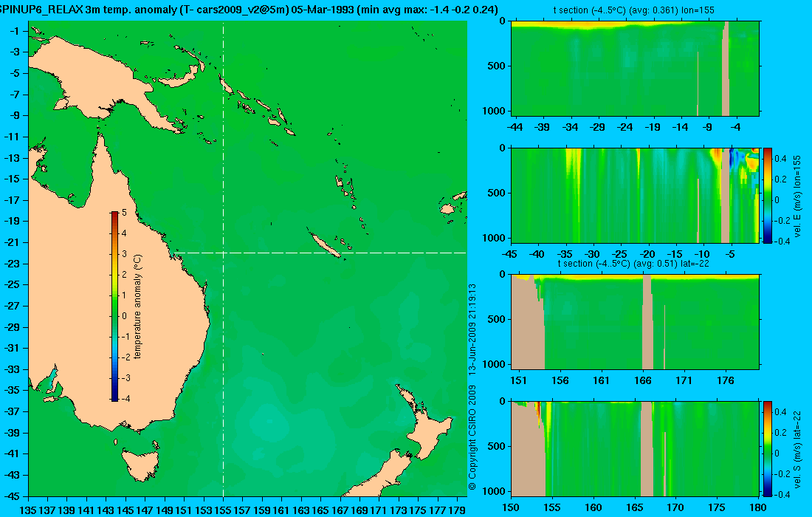Click latitude label -1 on main map axis
Screen dimensions: 812x517
(x=15, y=31)
